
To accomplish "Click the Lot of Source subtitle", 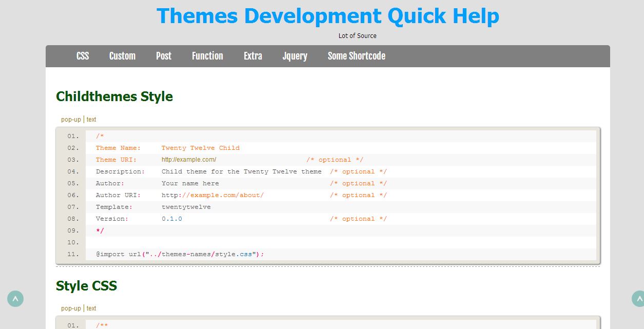I will pyautogui.click(x=358, y=36).
